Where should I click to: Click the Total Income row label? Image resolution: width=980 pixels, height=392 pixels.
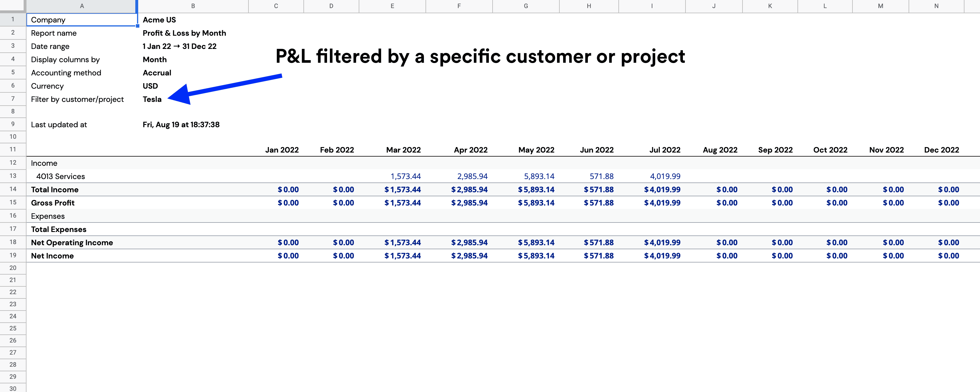click(x=55, y=189)
